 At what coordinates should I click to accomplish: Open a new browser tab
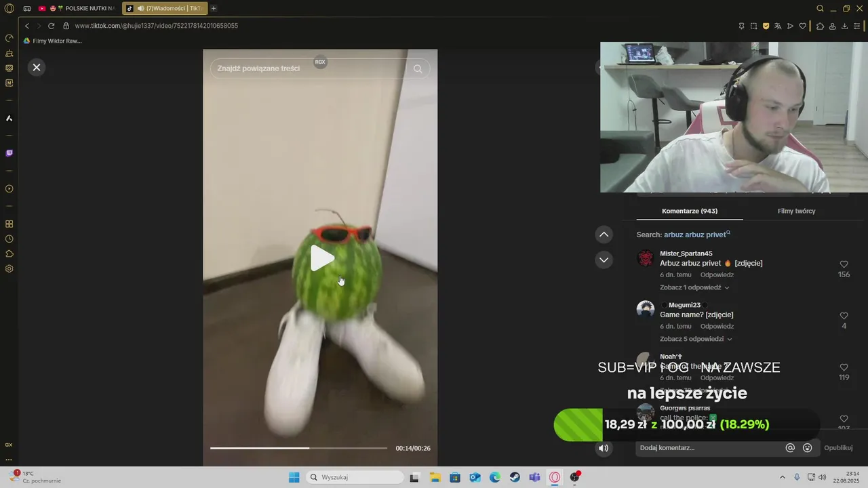pyautogui.click(x=214, y=9)
